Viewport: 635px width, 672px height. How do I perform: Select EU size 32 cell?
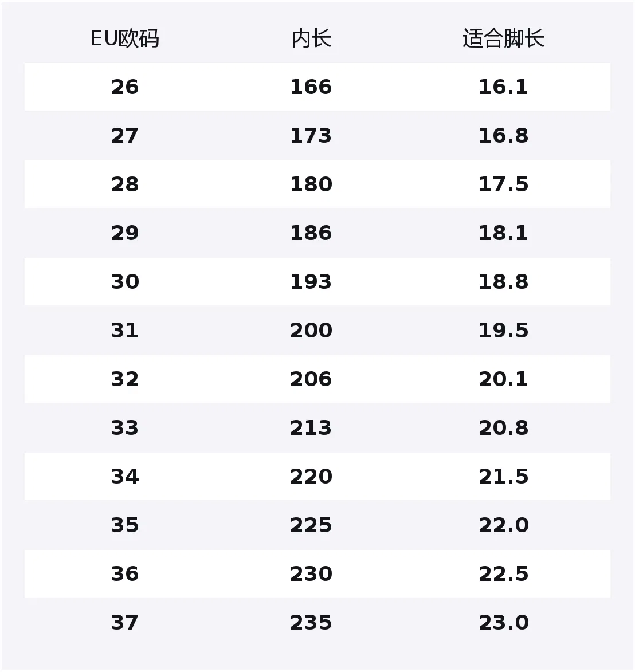125,379
